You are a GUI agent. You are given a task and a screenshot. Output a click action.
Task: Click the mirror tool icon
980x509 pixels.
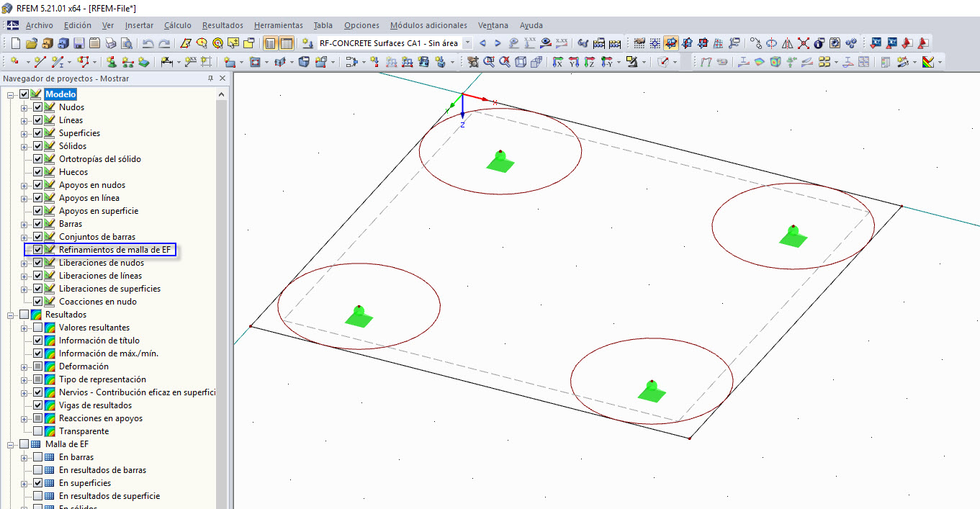pos(788,43)
